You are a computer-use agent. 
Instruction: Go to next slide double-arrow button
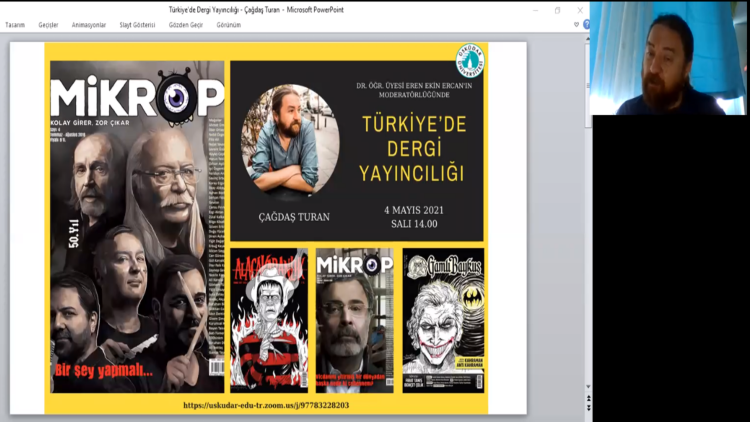(588, 407)
